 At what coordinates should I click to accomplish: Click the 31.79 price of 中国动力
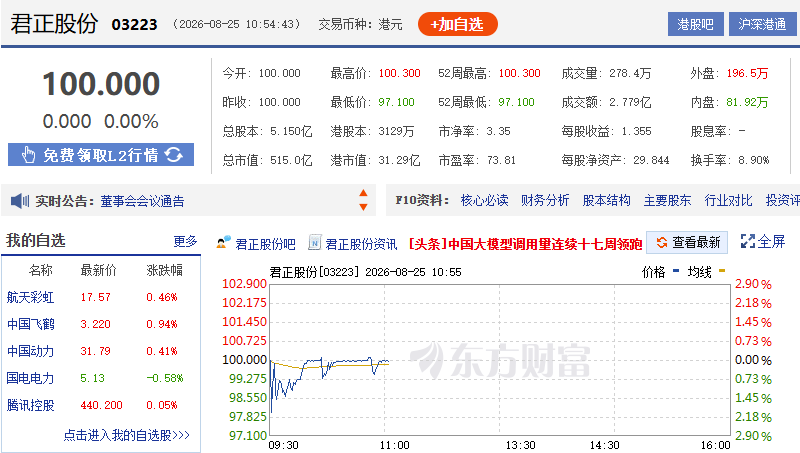(95, 351)
